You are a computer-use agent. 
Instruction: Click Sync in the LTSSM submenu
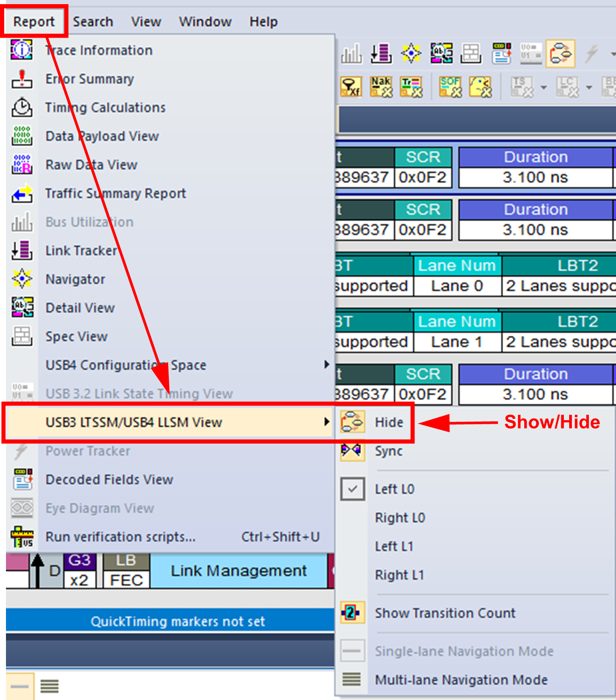click(x=475, y=451)
